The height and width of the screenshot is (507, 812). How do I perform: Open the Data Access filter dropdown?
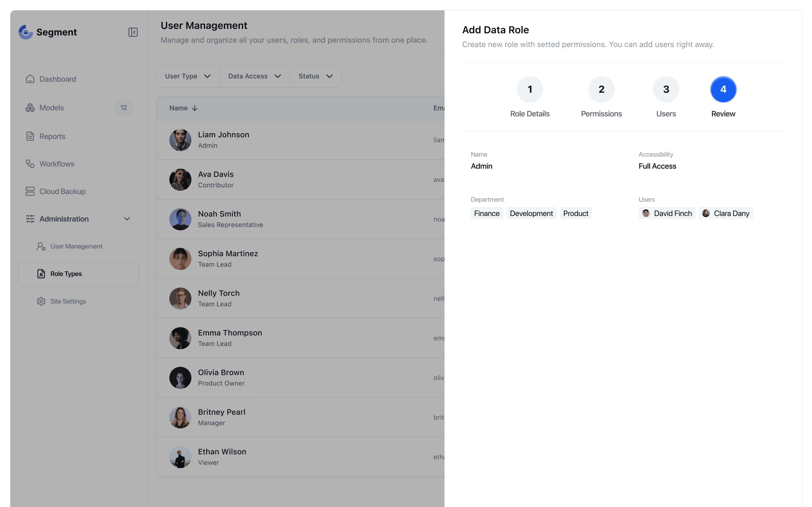pos(254,76)
